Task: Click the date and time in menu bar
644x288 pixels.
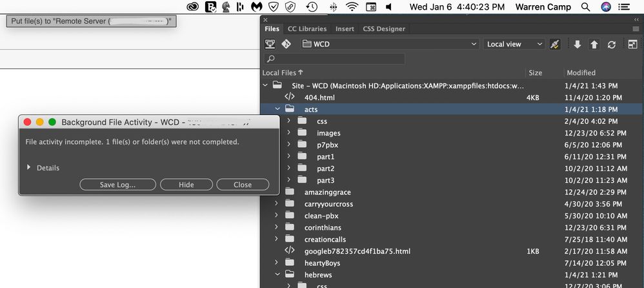Action: coord(457,6)
